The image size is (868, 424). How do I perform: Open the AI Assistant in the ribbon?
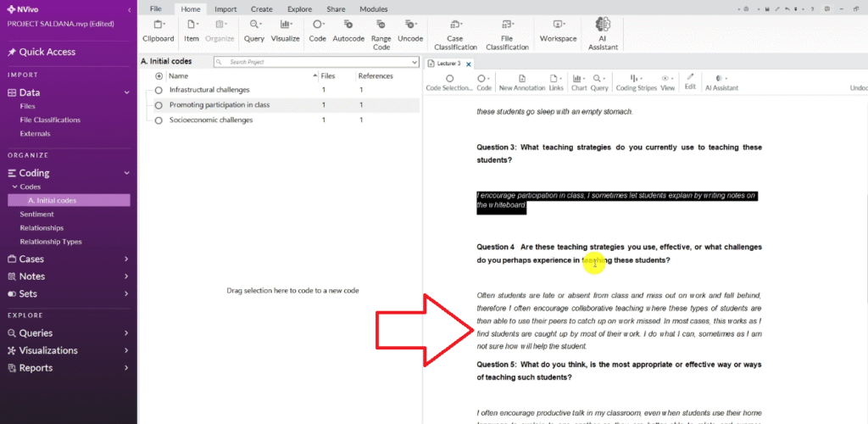(x=604, y=25)
